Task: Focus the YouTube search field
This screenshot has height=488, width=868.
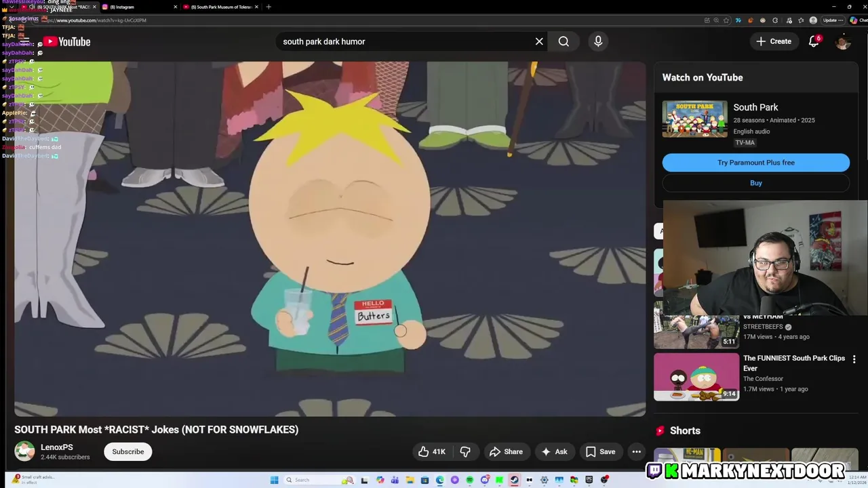Action: pos(403,41)
